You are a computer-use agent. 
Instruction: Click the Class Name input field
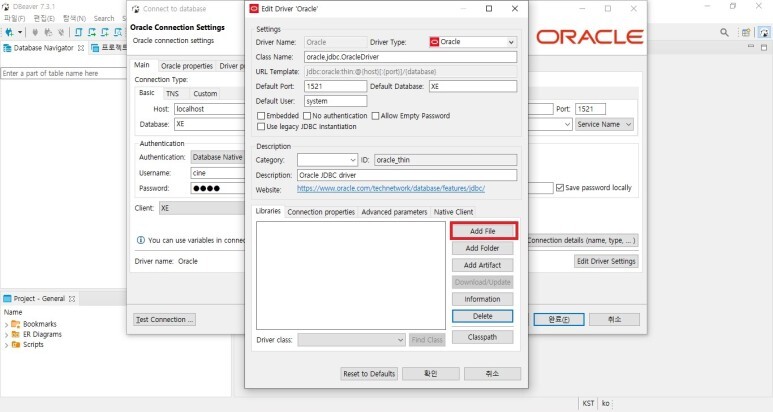point(411,57)
